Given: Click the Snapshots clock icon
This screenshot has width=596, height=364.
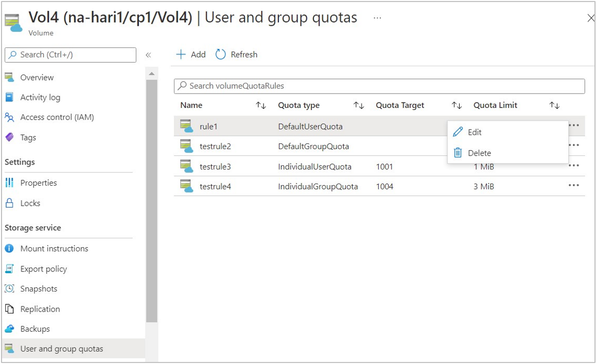Looking at the screenshot, I should [x=9, y=288].
